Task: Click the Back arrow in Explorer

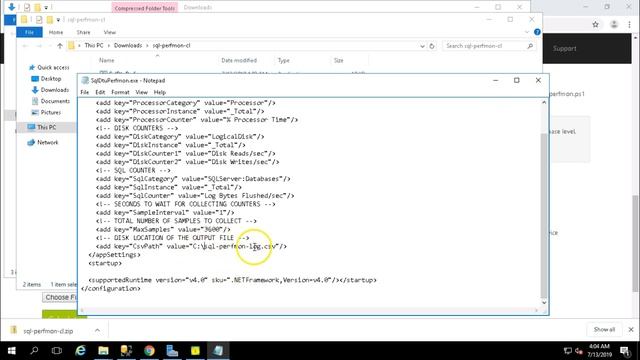Action: [x=25, y=46]
